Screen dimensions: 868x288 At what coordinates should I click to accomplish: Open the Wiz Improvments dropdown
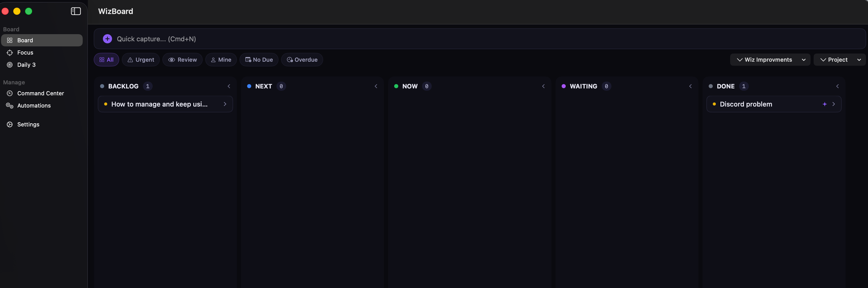770,60
